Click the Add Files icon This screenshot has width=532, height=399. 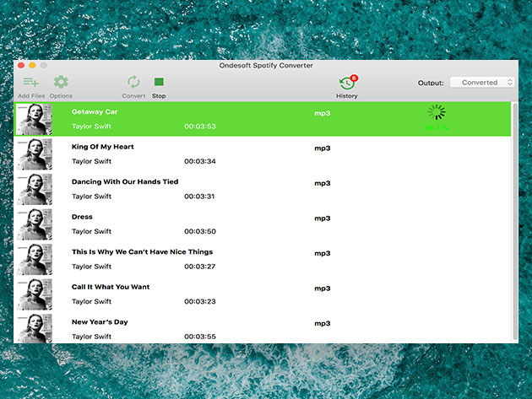coord(31,82)
